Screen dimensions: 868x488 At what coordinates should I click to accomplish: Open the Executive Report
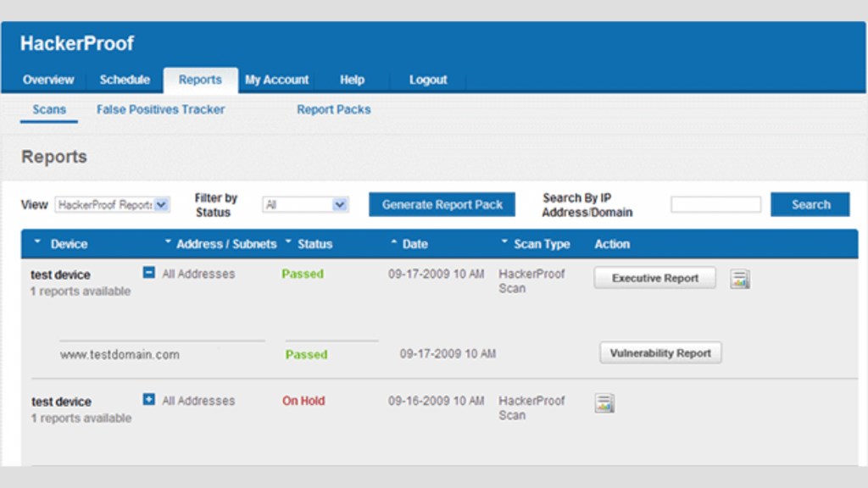(x=655, y=278)
